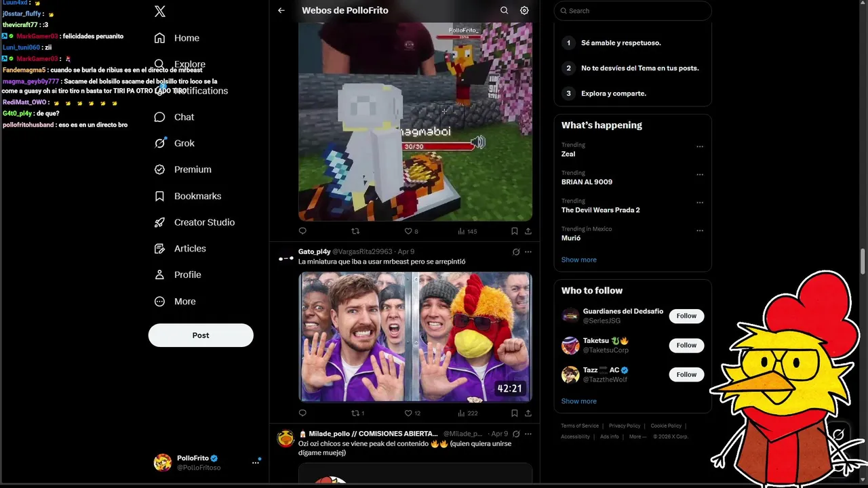
Task: Open options for Devil Wears Prada trend
Action: [x=700, y=203]
